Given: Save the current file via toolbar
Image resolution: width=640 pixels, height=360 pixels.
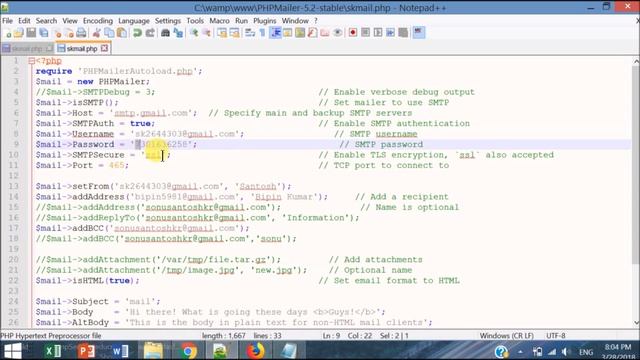Looking at the screenshot, I should coord(31,33).
